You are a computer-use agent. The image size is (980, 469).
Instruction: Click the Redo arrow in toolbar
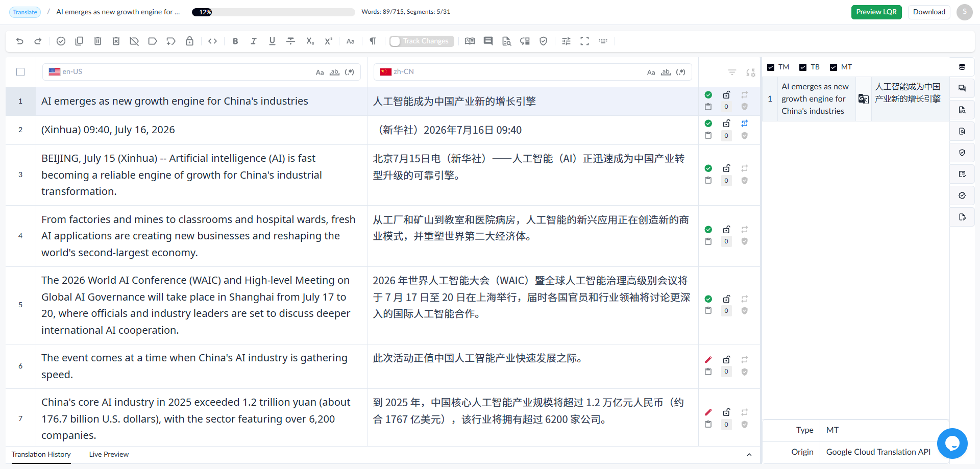coord(38,41)
